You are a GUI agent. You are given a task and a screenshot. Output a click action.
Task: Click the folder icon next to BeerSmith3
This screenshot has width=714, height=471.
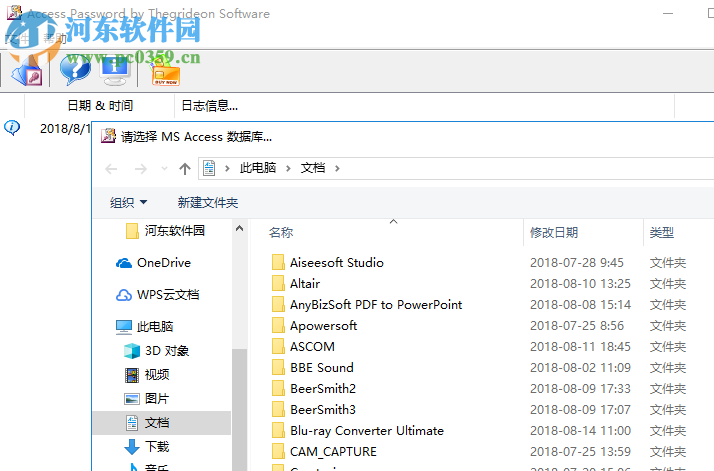point(278,409)
